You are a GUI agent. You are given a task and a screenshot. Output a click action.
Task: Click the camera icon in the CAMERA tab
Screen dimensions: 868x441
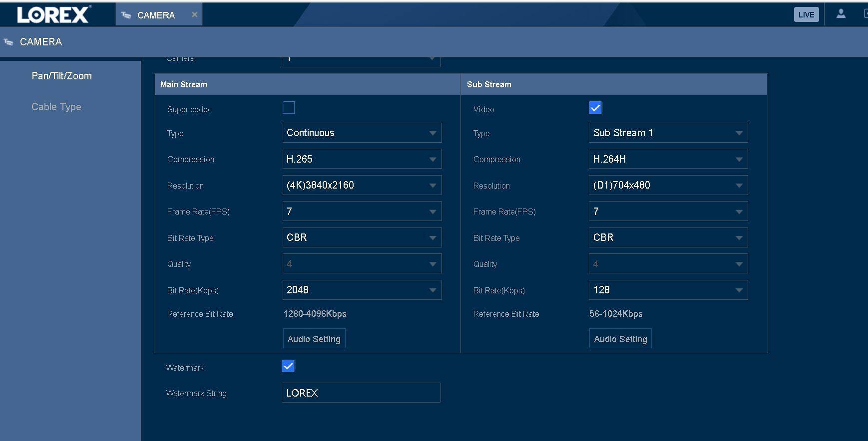[x=126, y=15]
